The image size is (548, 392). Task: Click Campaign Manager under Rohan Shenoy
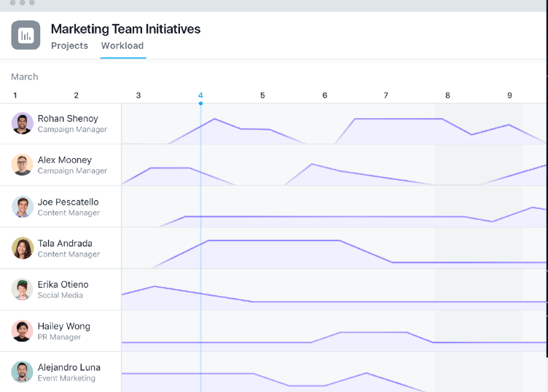72,130
